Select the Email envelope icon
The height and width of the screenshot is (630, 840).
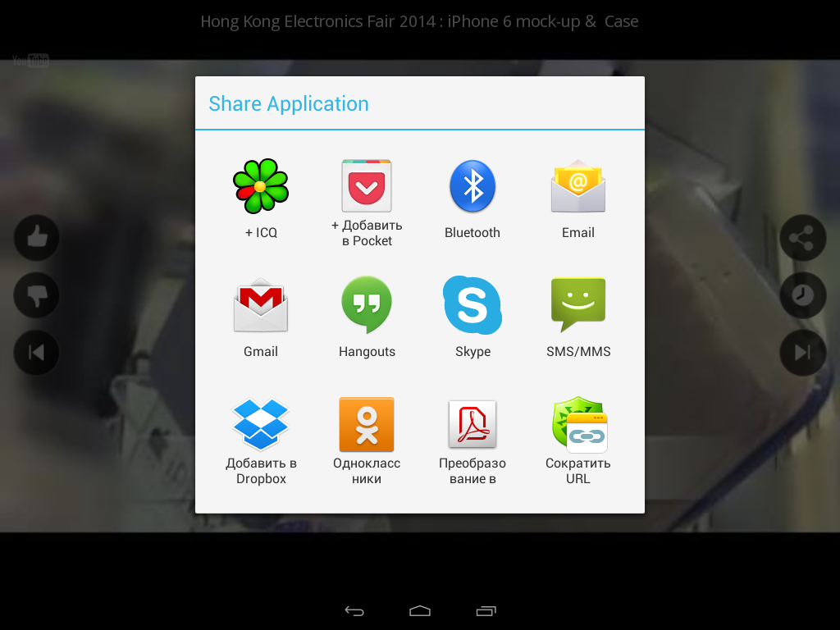click(x=578, y=186)
